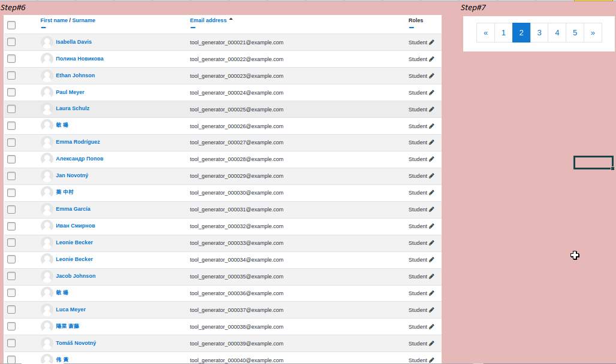The image size is (616, 364).
Task: Open role editor pencil for Paul Meyer
Action: (431, 93)
